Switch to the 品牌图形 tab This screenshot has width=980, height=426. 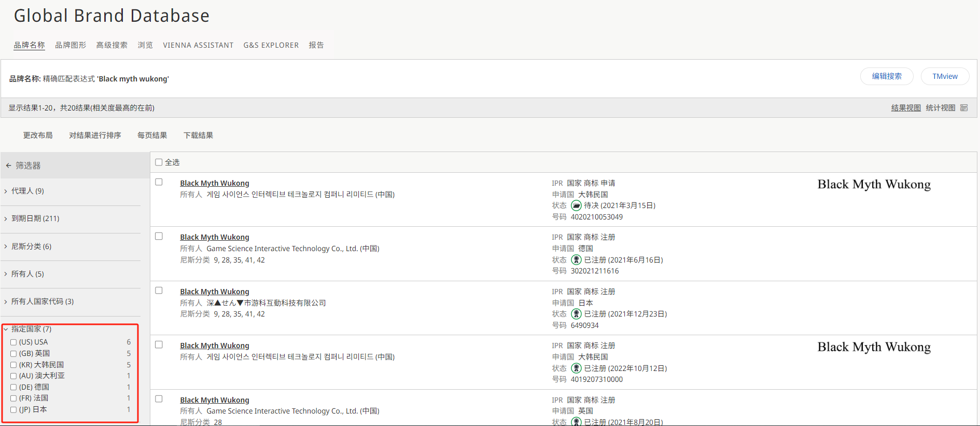tap(71, 45)
